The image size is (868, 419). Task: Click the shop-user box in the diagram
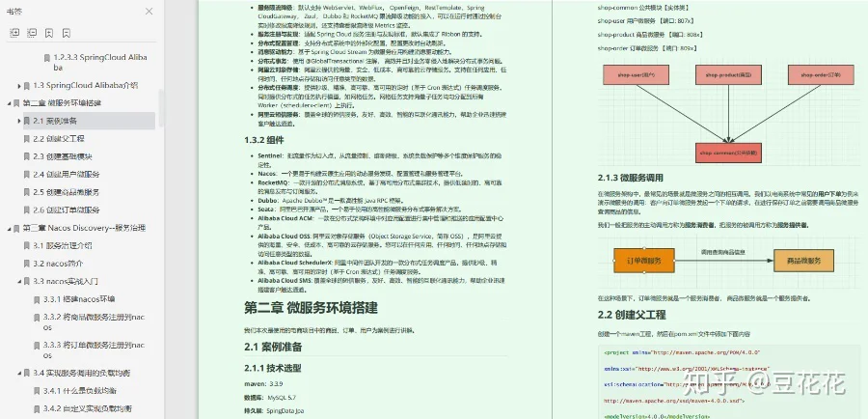tap(637, 75)
